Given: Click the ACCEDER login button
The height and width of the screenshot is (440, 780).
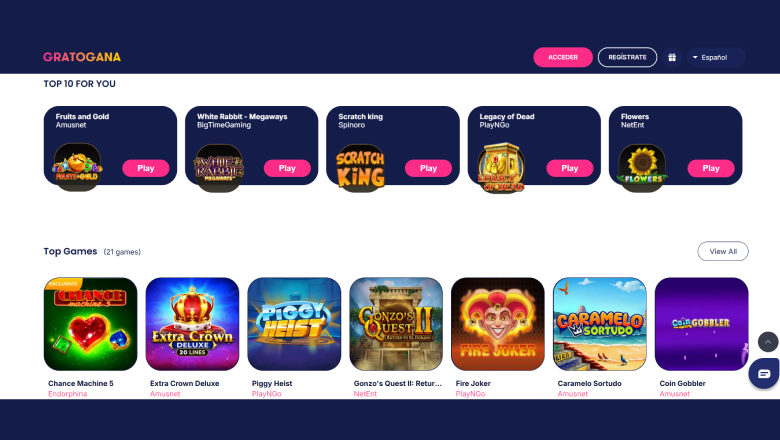Looking at the screenshot, I should click(x=563, y=57).
